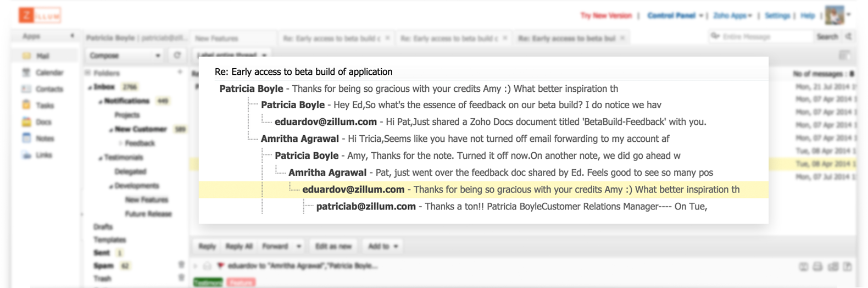
Task: Close the last Early access tab
Action: click(x=622, y=38)
